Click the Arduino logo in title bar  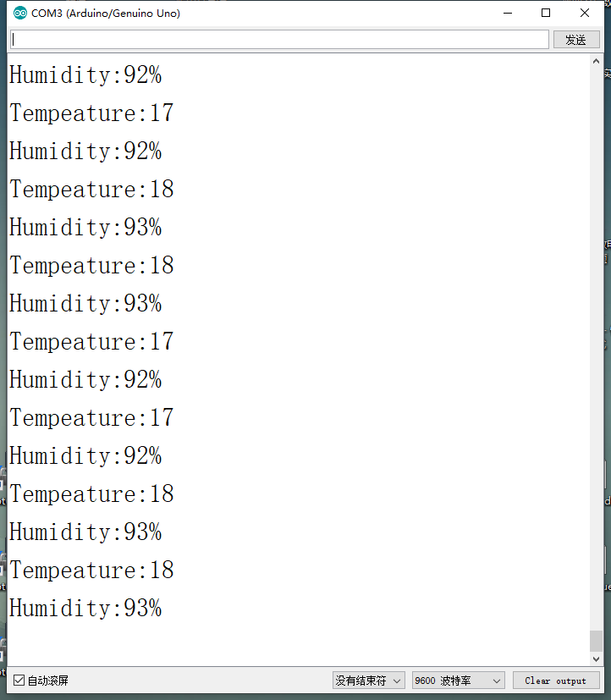20,13
